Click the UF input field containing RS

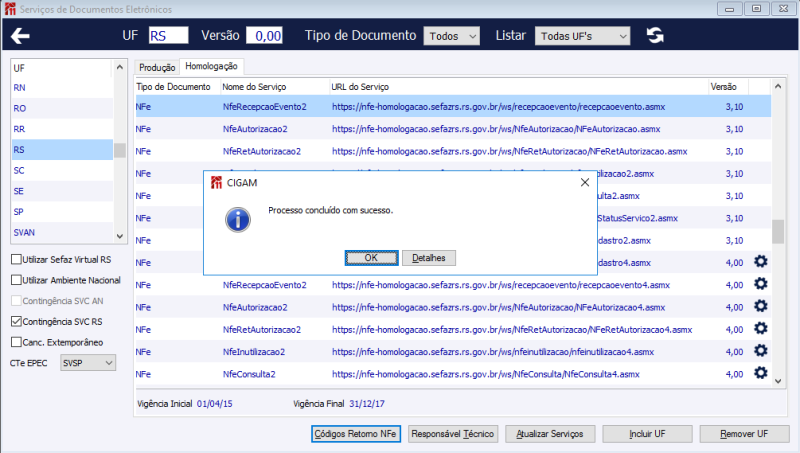(168, 36)
